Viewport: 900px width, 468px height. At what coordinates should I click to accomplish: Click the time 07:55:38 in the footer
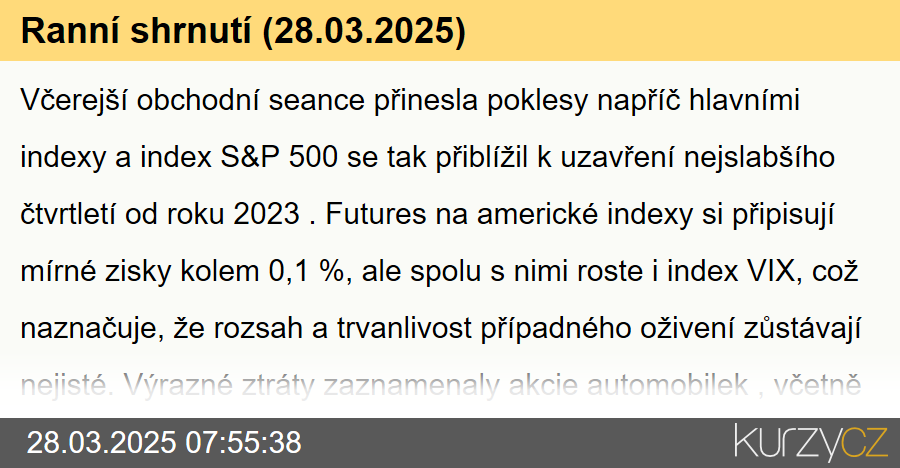tap(244, 443)
